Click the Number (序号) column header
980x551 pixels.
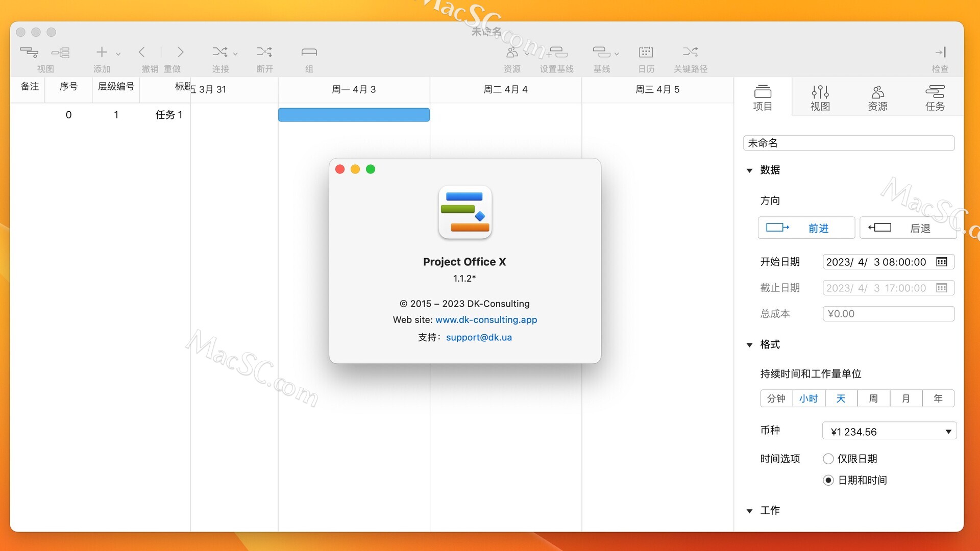coord(68,87)
